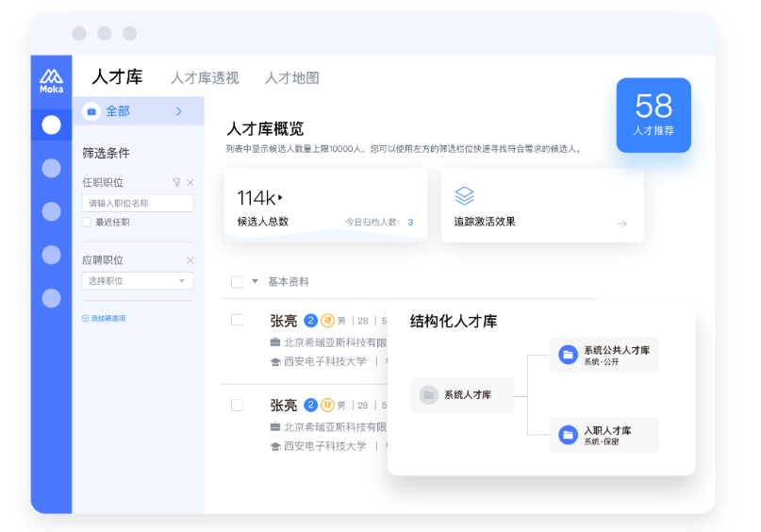
Task: Click the layers icon on 追踪激活效果 card
Action: tap(464, 195)
